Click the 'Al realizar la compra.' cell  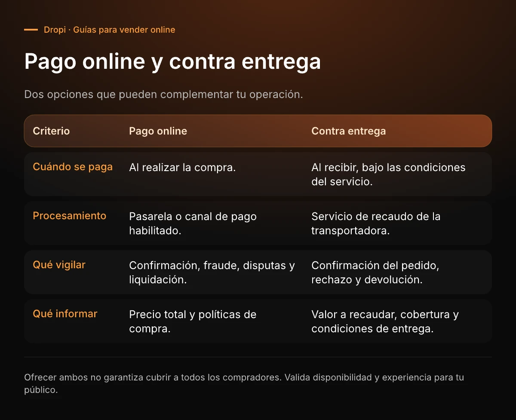pos(182,168)
